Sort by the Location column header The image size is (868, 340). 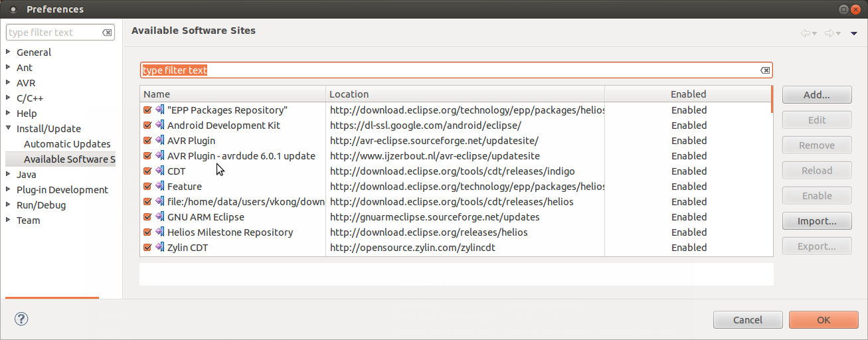464,94
